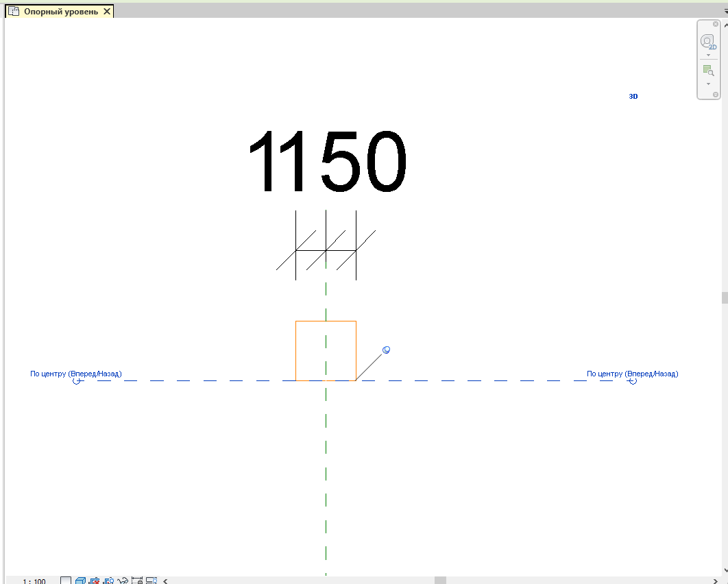Click the vertical scrollbar up arrow

pyautogui.click(x=725, y=25)
